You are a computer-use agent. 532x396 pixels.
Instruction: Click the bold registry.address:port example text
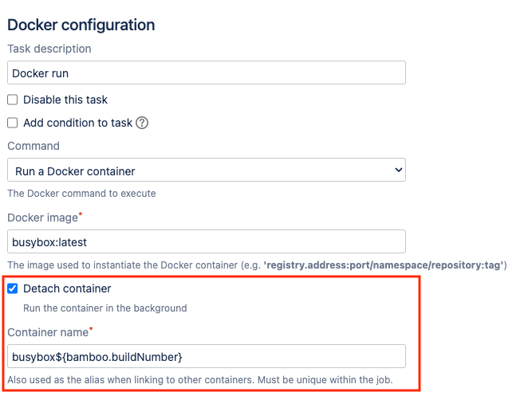384,265
